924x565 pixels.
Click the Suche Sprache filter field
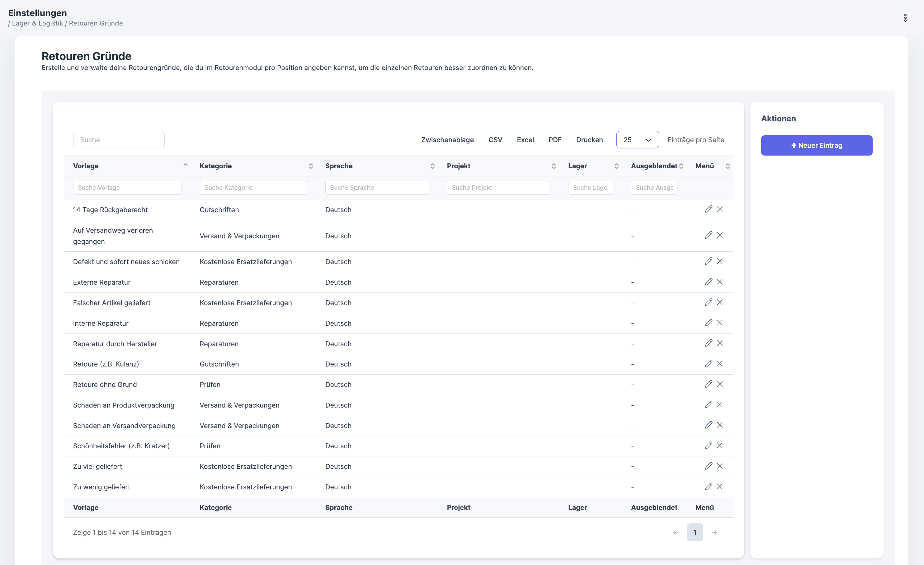377,188
